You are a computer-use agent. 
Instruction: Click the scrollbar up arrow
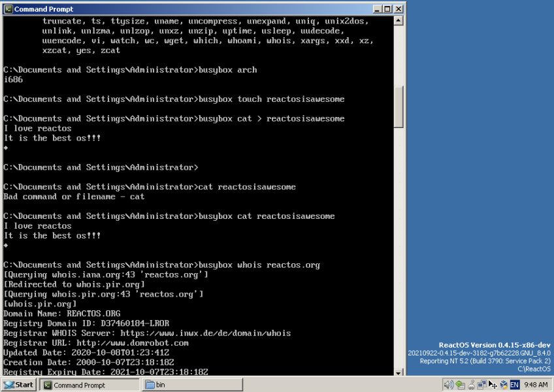(399, 20)
